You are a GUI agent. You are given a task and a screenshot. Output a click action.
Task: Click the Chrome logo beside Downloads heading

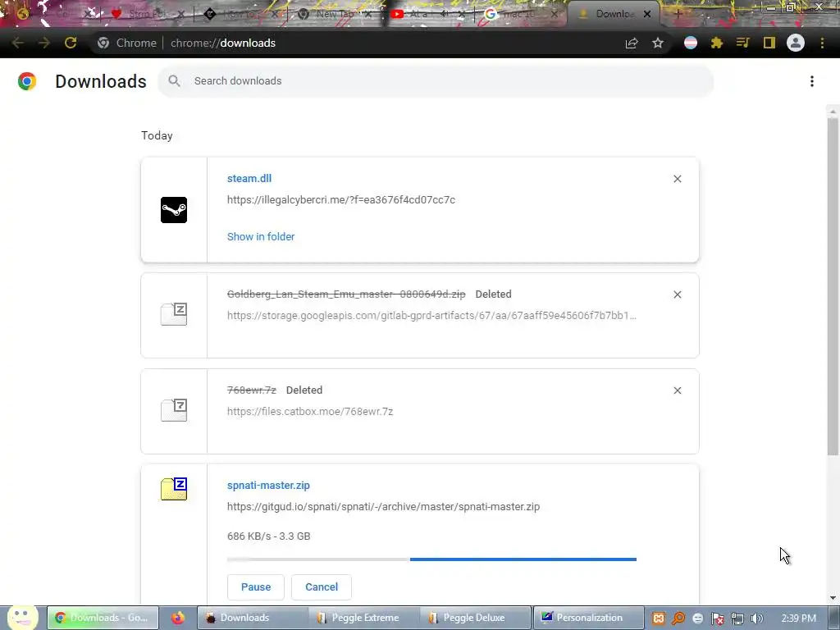(27, 81)
